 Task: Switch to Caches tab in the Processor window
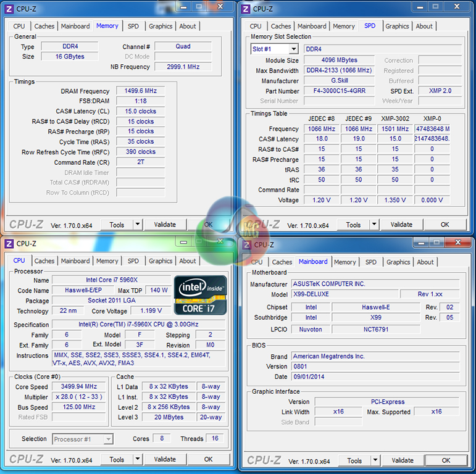click(x=44, y=261)
